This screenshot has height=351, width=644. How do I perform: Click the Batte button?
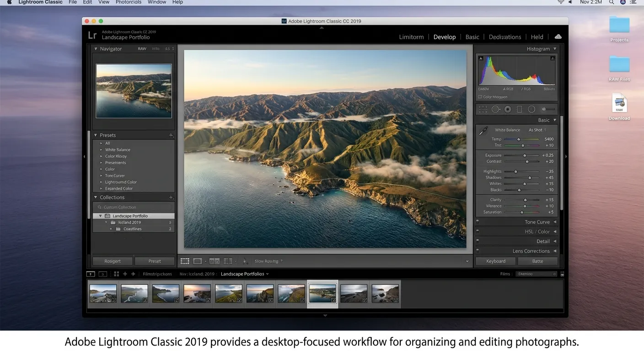[537, 261]
